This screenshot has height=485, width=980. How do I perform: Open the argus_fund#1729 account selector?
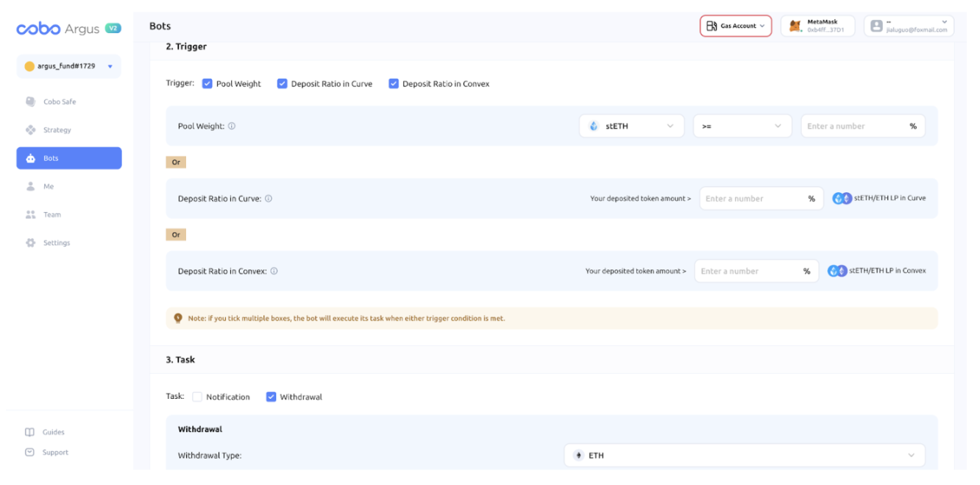pyautogui.click(x=68, y=66)
